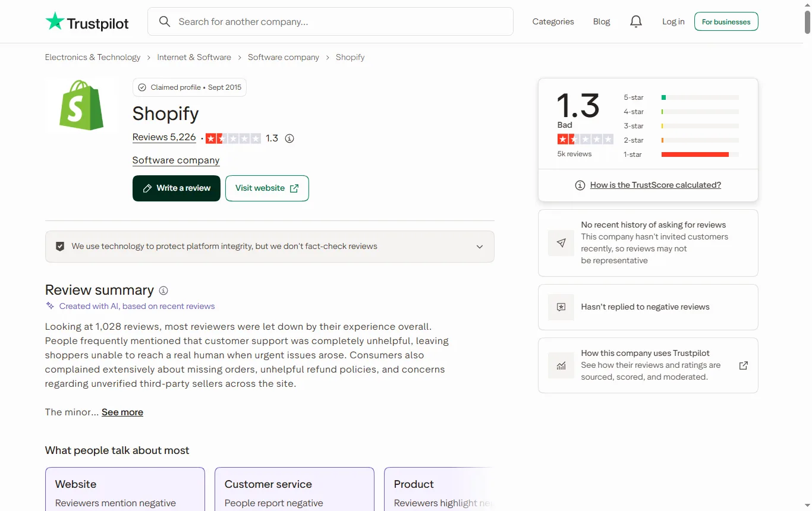Open the Customer service topic card
The height and width of the screenshot is (511, 812).
(x=294, y=490)
